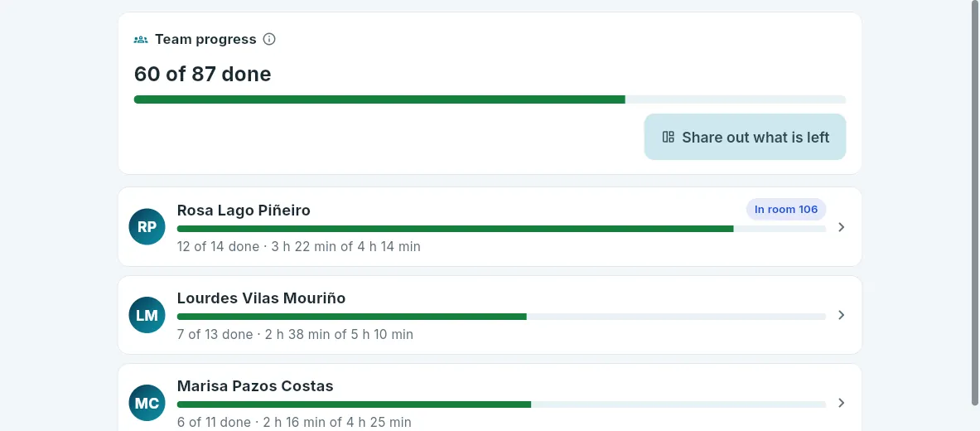Click Rosa Lago Piñeiro's progress bar
Screen dimensions: 980x431
501,229
